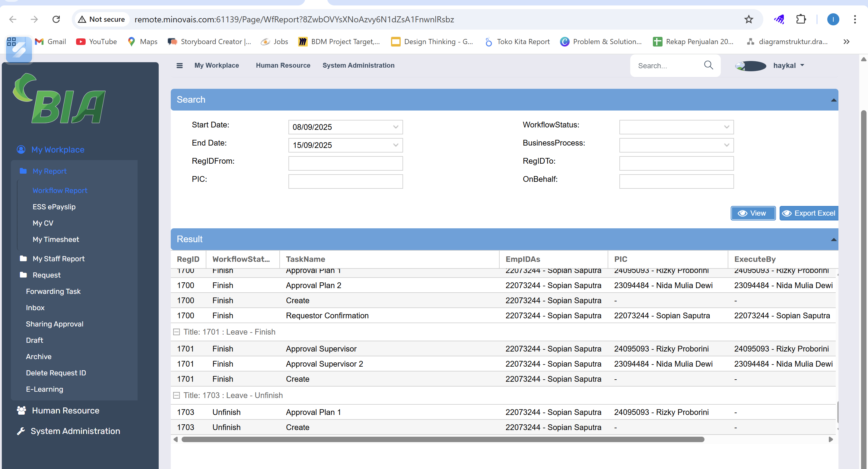Collapse the Title 1701 Leave group
Viewport: 868px width, 469px height.
click(176, 332)
